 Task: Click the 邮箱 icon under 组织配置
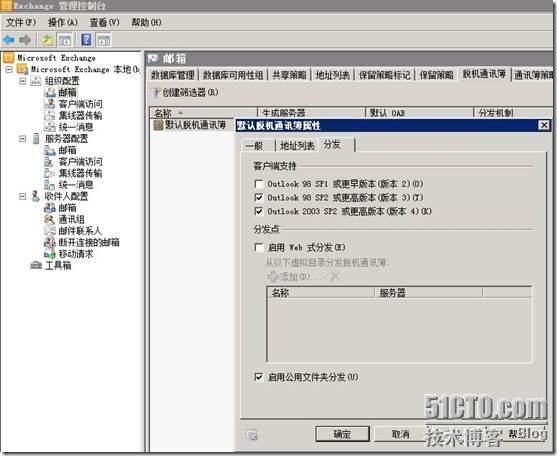(50, 92)
